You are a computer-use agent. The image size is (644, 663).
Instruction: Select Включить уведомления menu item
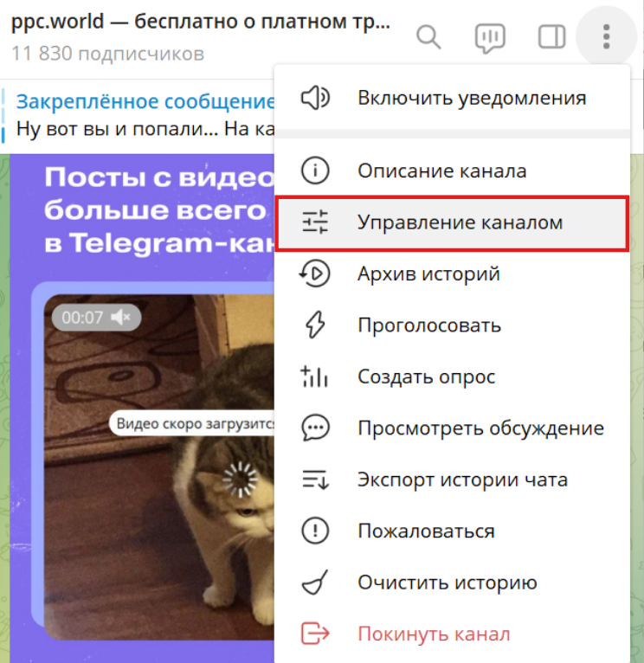[453, 98]
